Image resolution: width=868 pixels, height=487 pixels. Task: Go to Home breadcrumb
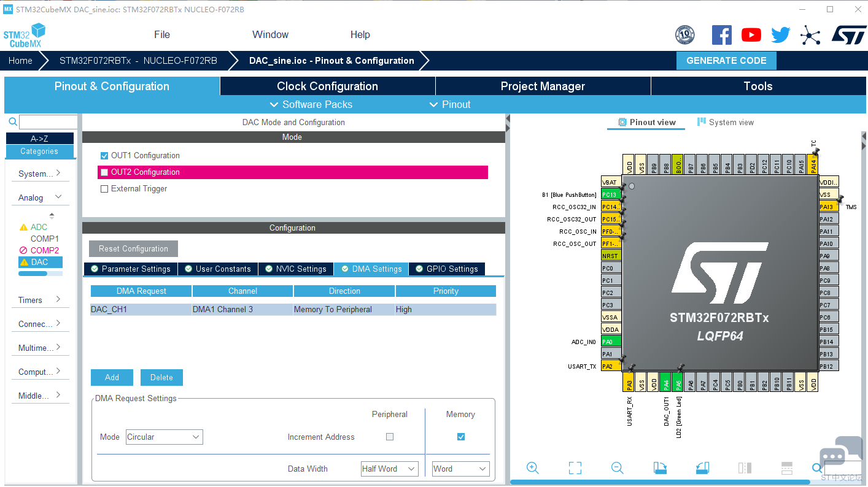tap(20, 61)
